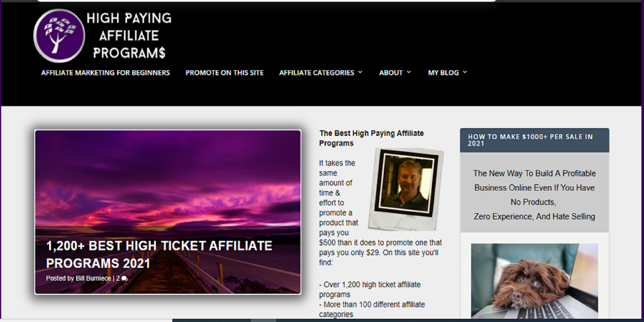The width and height of the screenshot is (644, 322).
Task: Click the High Paying Affiliate Programs site title
Action: pyautogui.click(x=129, y=35)
